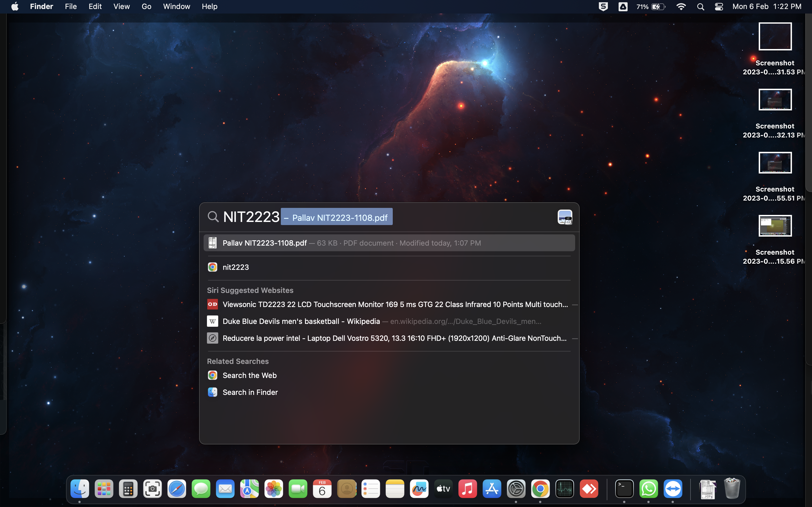Select Screenshot 31.53 PM desktop thumbnail
Image resolution: width=812 pixels, height=507 pixels.
775,37
